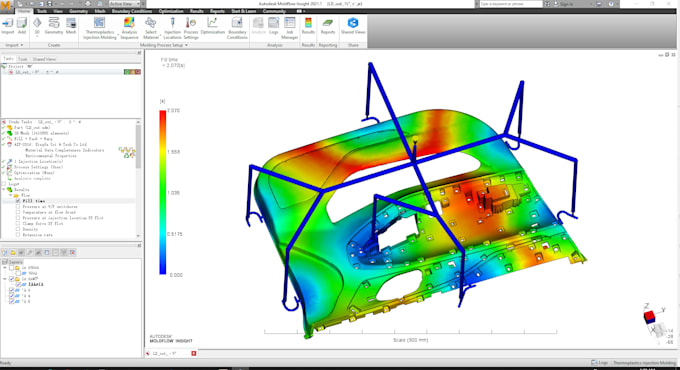Collapse the Flow results folder
Image resolution: width=680 pixels, height=370 pixels.
click(11, 195)
